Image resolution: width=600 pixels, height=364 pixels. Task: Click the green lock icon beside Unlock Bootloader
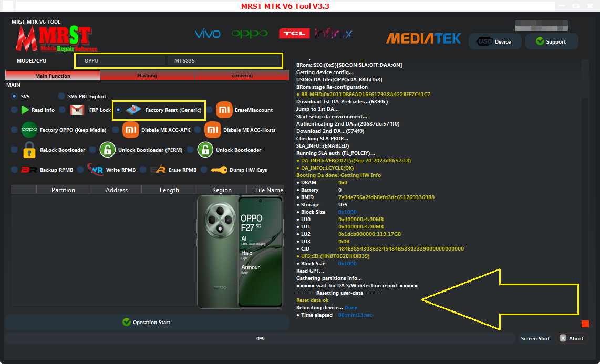[x=205, y=150]
